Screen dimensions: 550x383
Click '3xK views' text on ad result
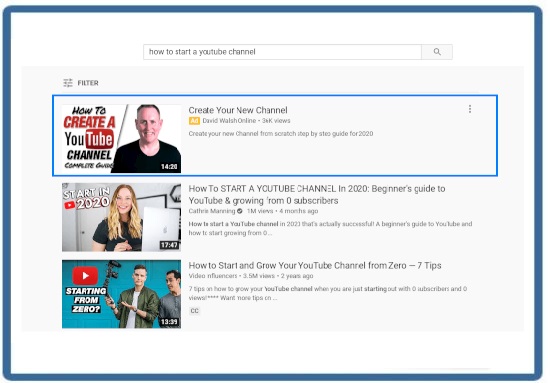click(x=276, y=121)
